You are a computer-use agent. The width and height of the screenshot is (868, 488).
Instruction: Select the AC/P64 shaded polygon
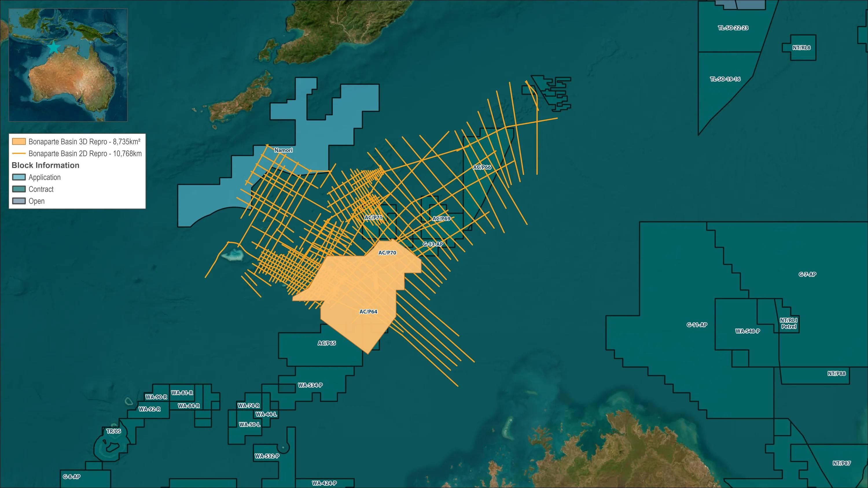point(368,312)
